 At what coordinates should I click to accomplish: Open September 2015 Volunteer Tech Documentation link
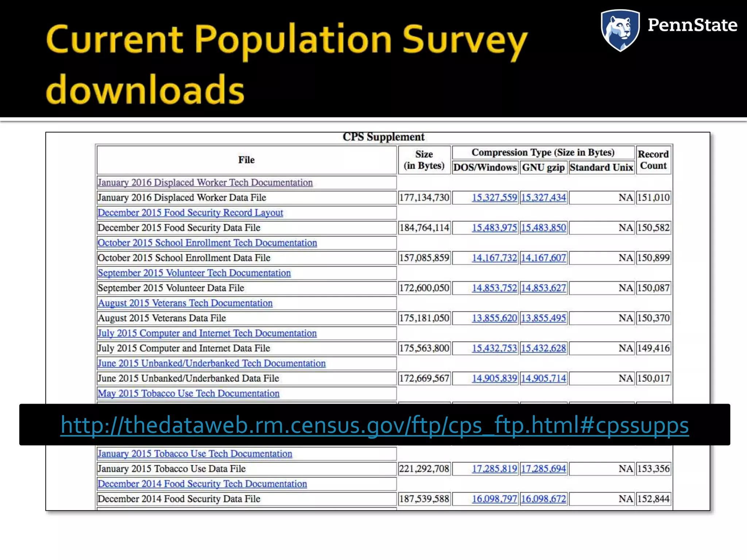(194, 273)
